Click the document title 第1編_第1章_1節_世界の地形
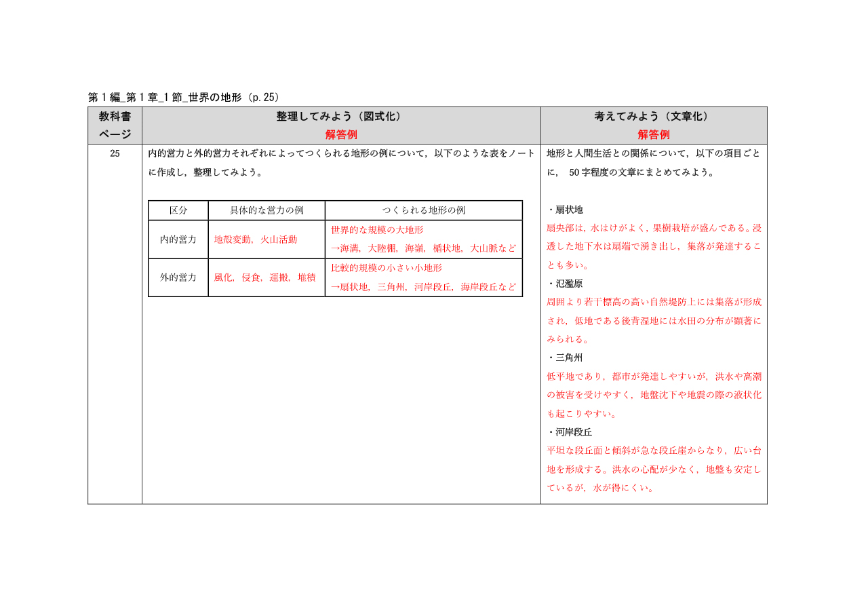Viewport: 868px width, 614px height. coord(184,97)
